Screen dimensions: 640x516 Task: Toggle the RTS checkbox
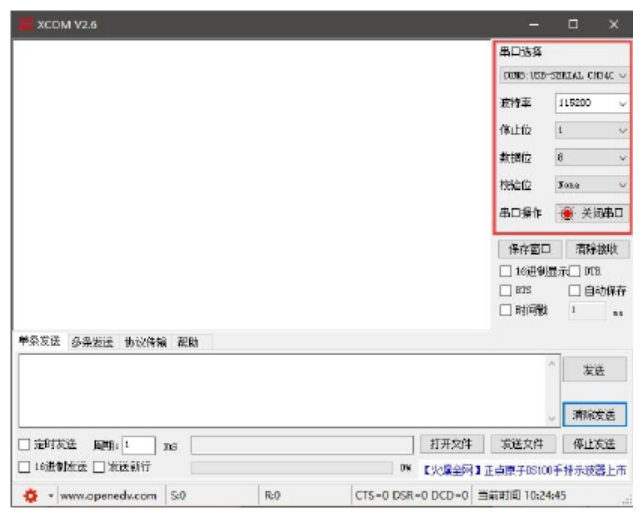pos(505,290)
